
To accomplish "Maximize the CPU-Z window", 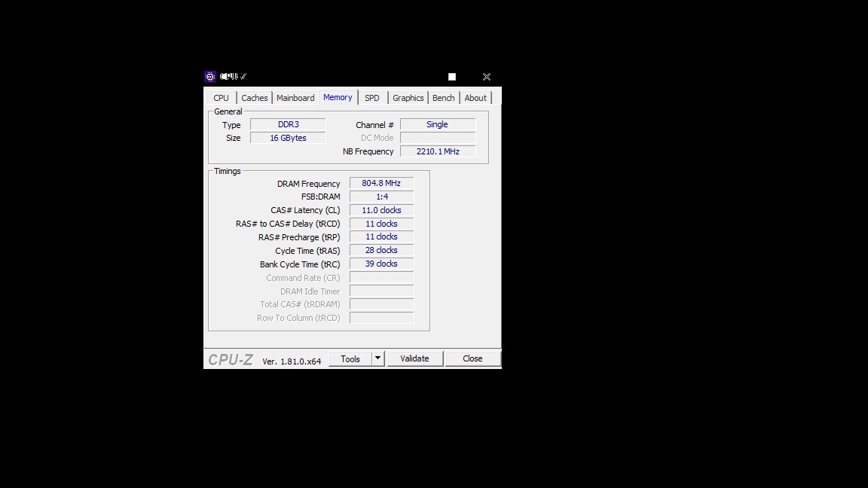I will click(x=452, y=77).
